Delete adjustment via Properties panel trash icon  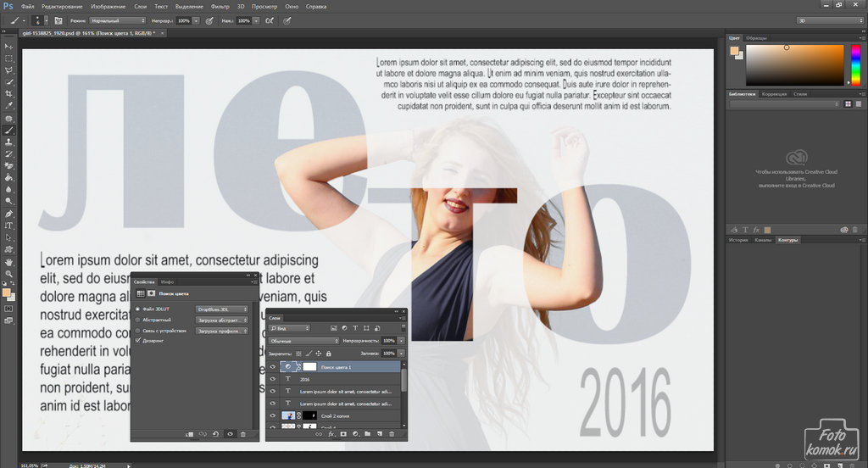(x=242, y=434)
